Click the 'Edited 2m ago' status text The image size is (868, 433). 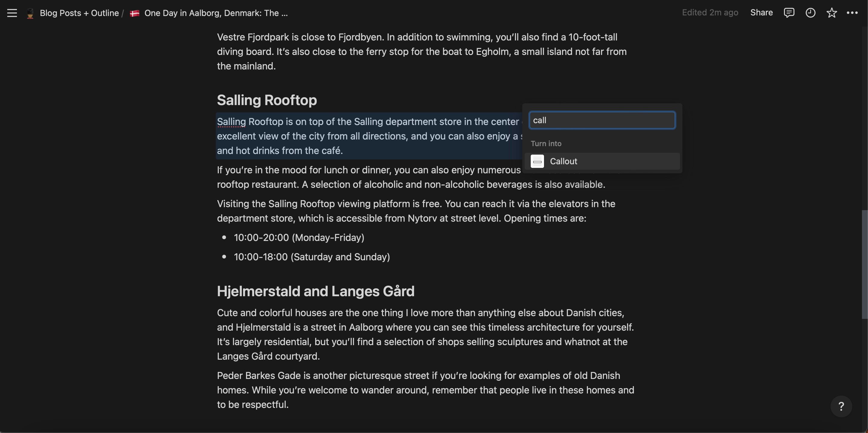click(x=710, y=13)
